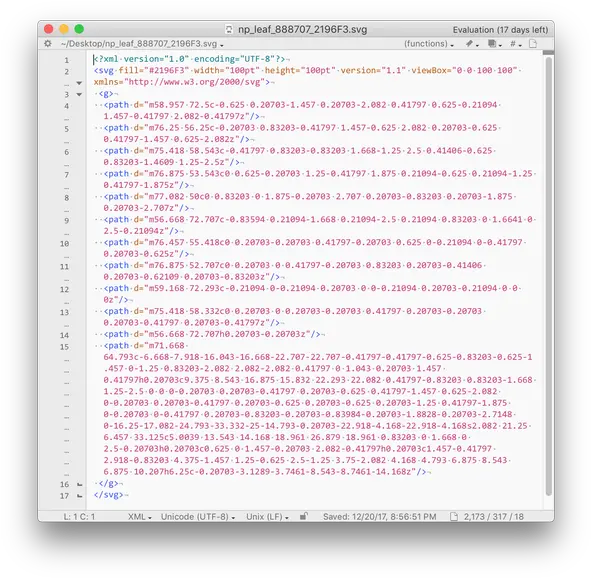Click the 2,173 / 317 / 18 statistics
The height and width of the screenshot is (578, 591).
pos(494,517)
